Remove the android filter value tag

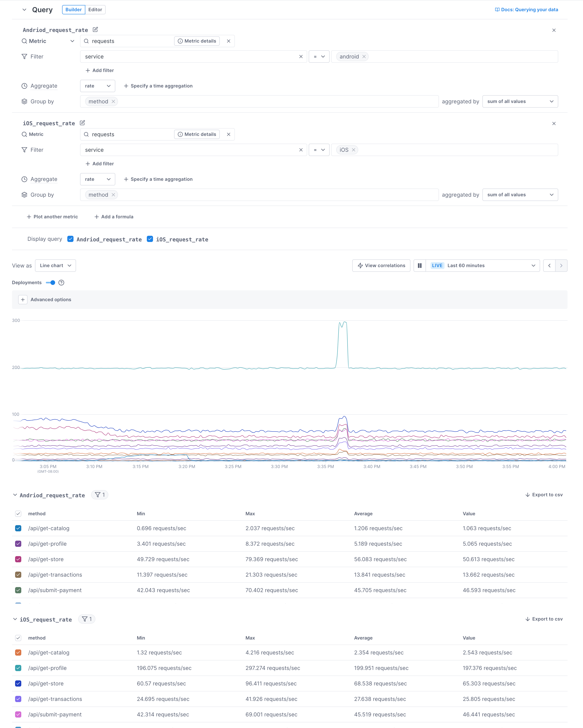pyautogui.click(x=364, y=56)
